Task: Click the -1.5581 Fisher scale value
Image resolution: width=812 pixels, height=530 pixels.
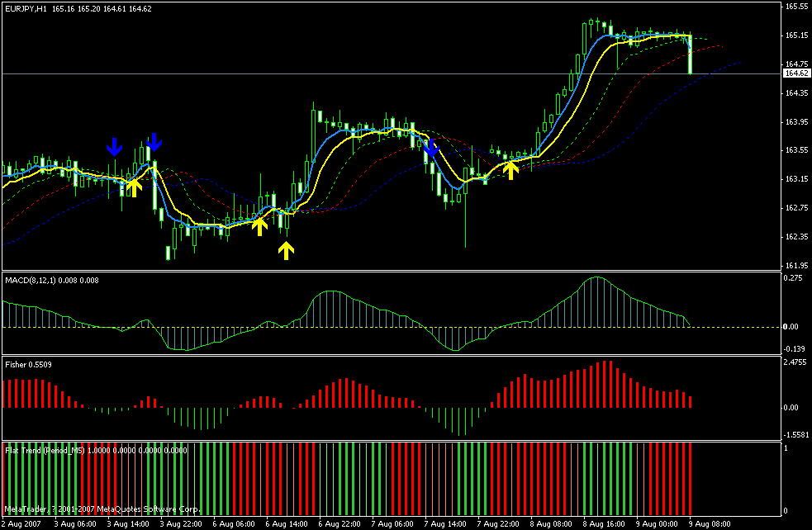Action: (x=795, y=435)
